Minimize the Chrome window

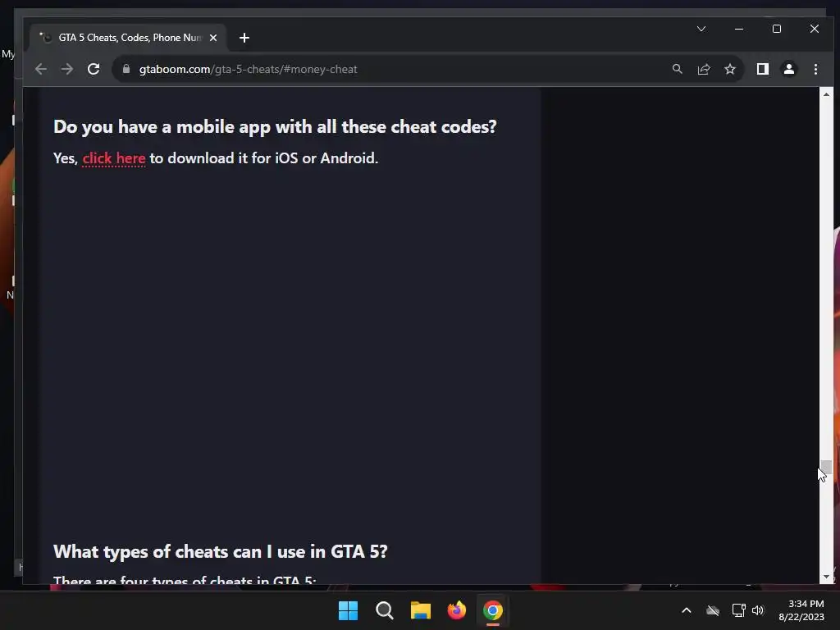739,29
